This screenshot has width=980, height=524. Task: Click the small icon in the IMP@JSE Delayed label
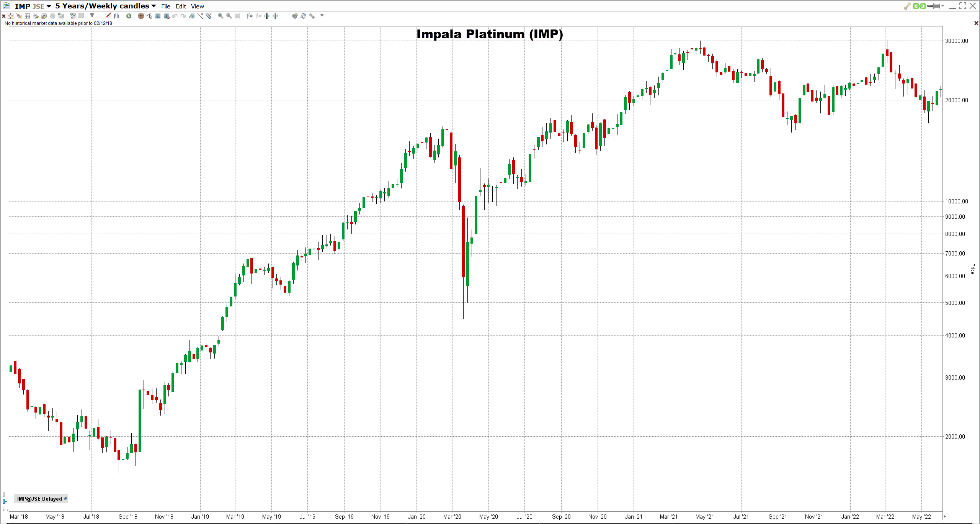(x=65, y=499)
